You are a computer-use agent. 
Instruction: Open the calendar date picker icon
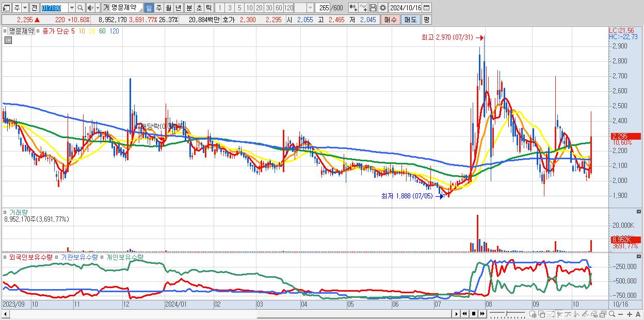pyautogui.click(x=427, y=8)
